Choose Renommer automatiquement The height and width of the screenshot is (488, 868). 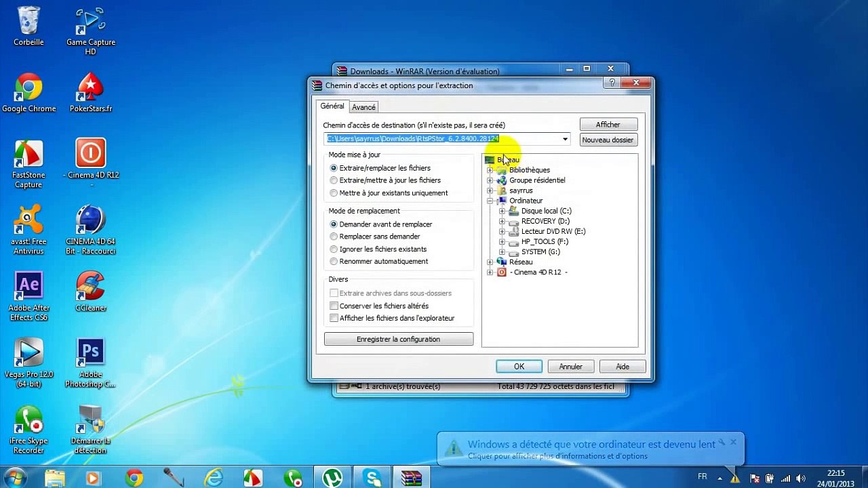(378, 262)
